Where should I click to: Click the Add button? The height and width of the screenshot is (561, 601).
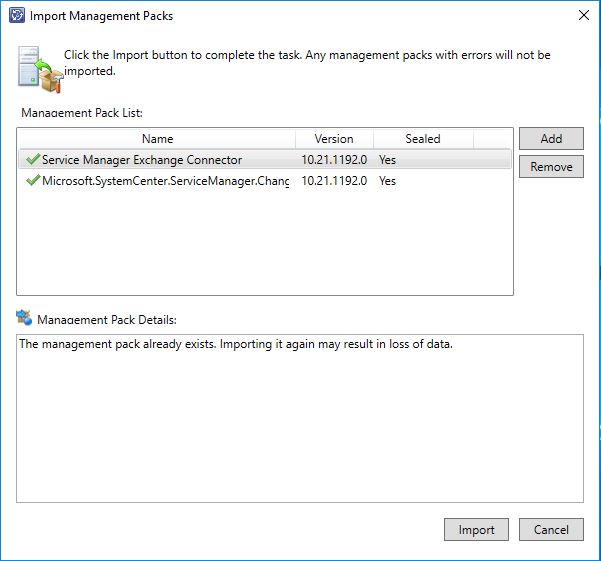[551, 138]
